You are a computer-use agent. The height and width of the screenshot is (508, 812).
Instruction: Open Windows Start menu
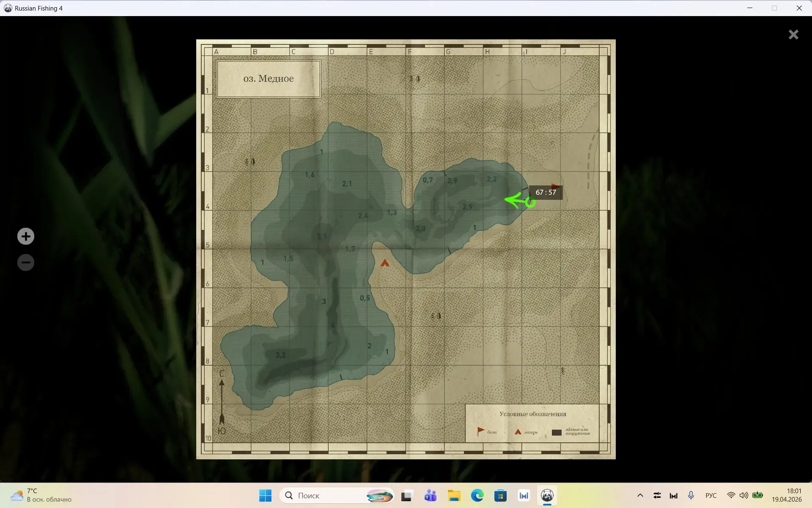click(265, 495)
